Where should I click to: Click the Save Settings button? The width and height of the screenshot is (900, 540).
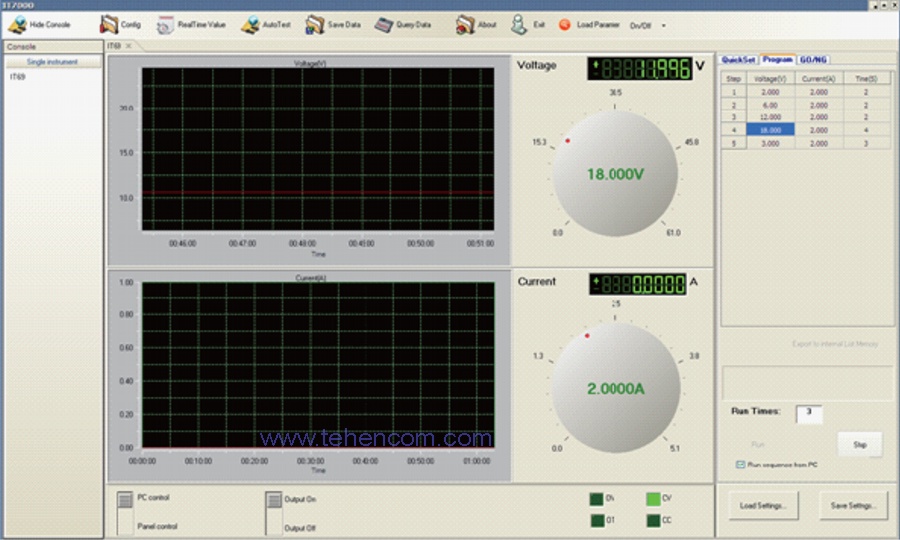click(x=853, y=506)
